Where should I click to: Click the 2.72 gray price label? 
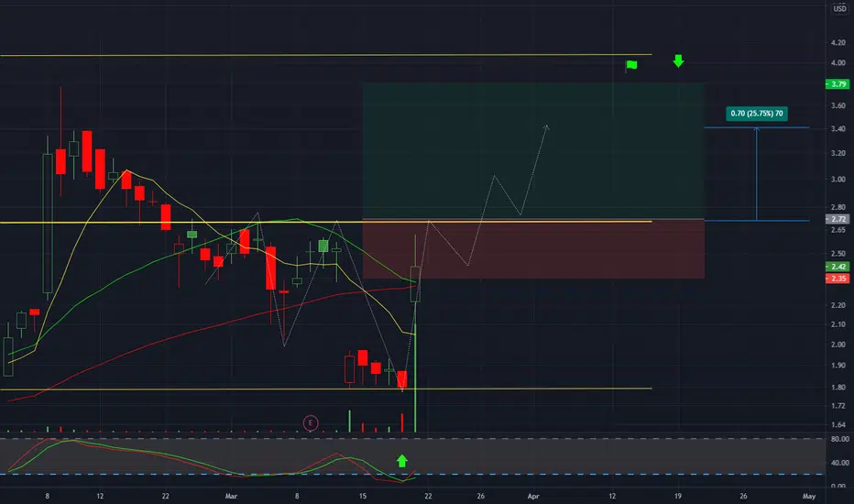pos(838,219)
